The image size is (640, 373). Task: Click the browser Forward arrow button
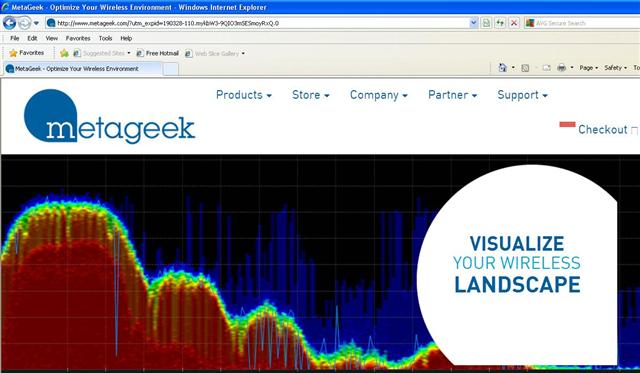24,23
